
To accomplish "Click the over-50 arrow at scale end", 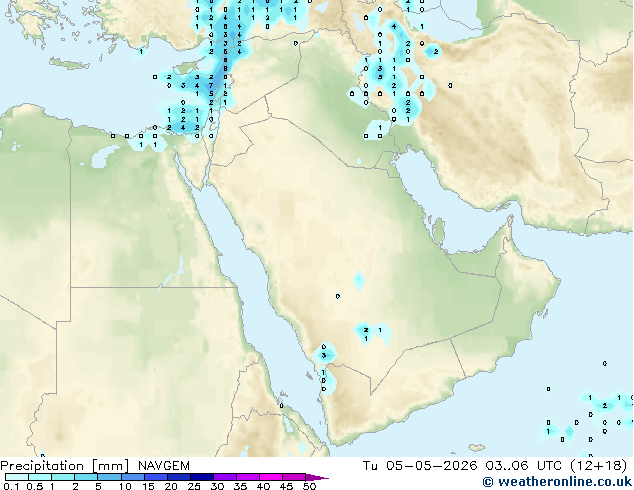I will [317, 477].
